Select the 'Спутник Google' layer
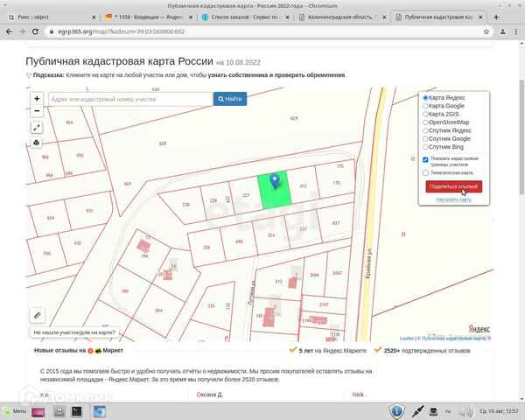Screen dimensions: 525x420 tap(446, 138)
